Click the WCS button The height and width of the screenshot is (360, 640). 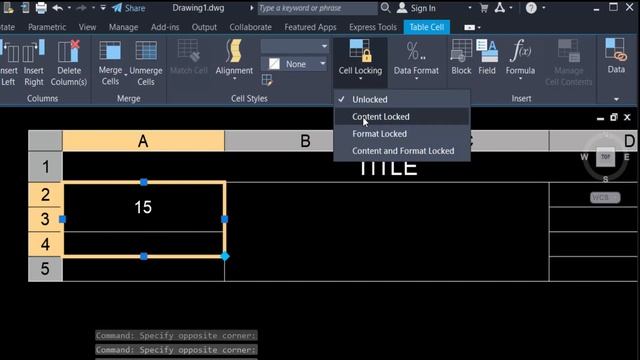pos(605,198)
